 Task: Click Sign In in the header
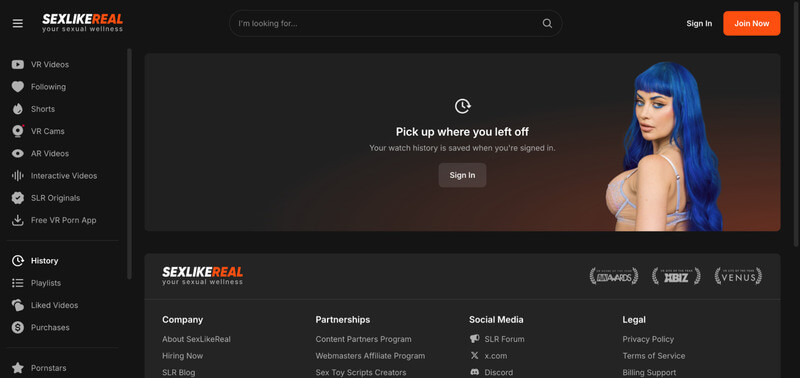click(699, 23)
